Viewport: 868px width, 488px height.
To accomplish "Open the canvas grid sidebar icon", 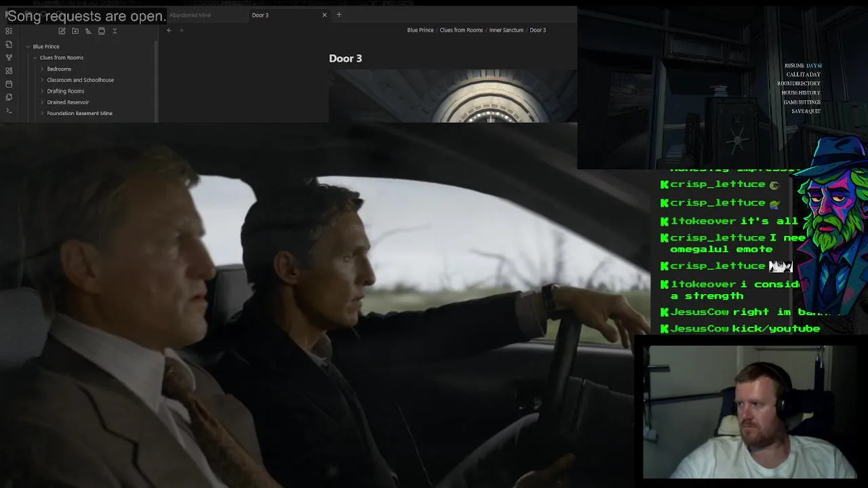I will coord(9,70).
